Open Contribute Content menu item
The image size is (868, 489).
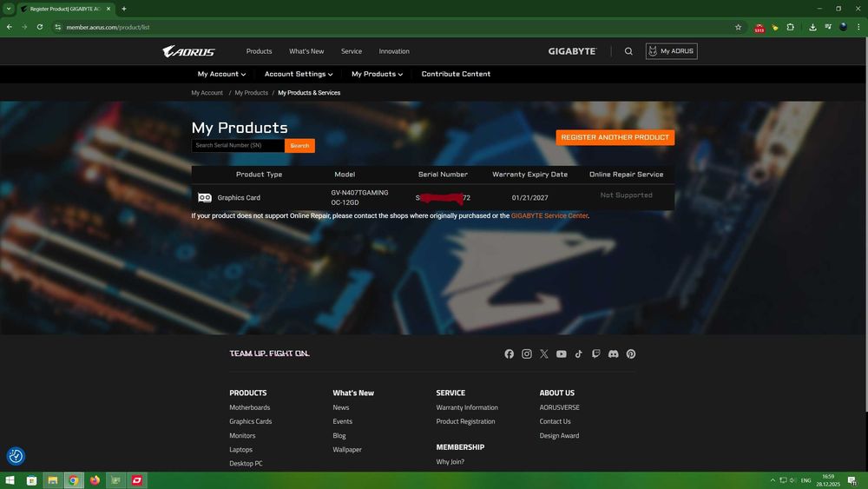click(x=457, y=74)
